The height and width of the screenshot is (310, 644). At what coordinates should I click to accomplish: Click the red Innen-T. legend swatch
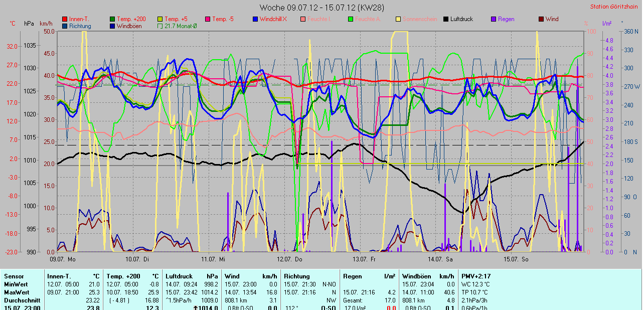pyautogui.click(x=64, y=19)
